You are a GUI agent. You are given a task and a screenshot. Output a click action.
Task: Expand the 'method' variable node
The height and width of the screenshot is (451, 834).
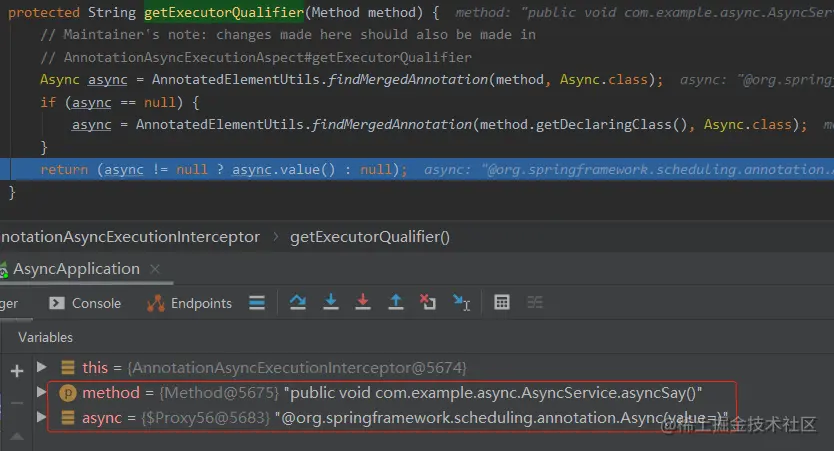[41, 392]
